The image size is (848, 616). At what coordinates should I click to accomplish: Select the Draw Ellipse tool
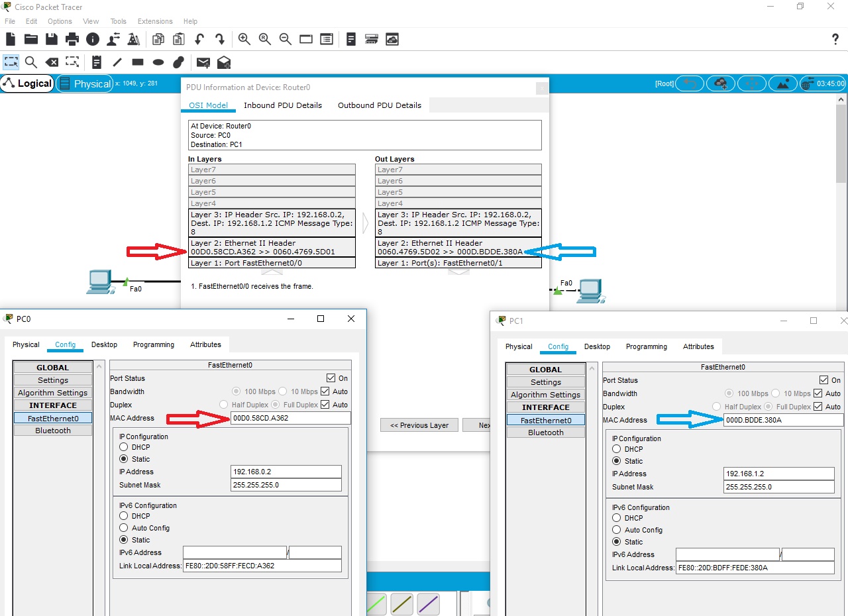(158, 62)
